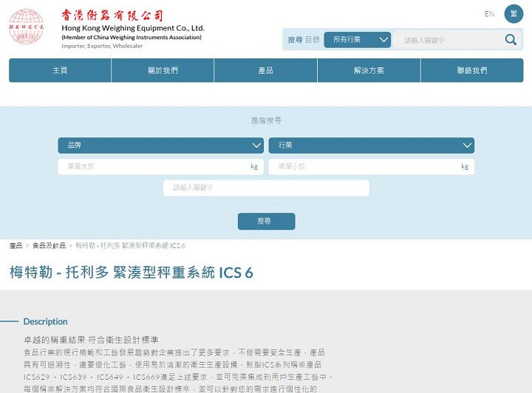Viewport: 532px width, 393px height.
Task: Open the 所有行業 industry dropdown
Action: 358,40
